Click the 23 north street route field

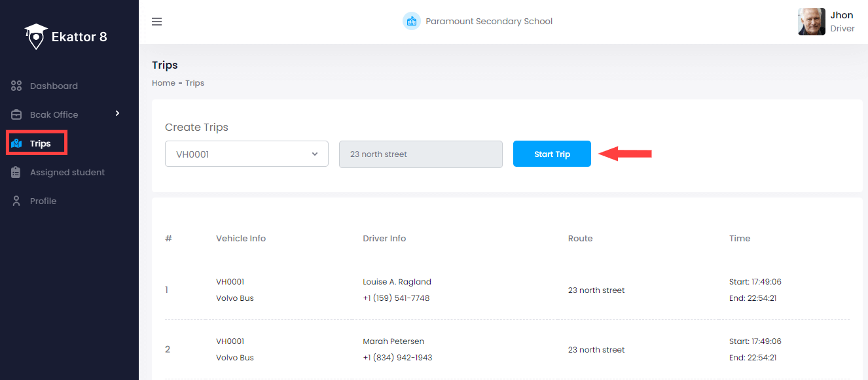[x=420, y=154]
